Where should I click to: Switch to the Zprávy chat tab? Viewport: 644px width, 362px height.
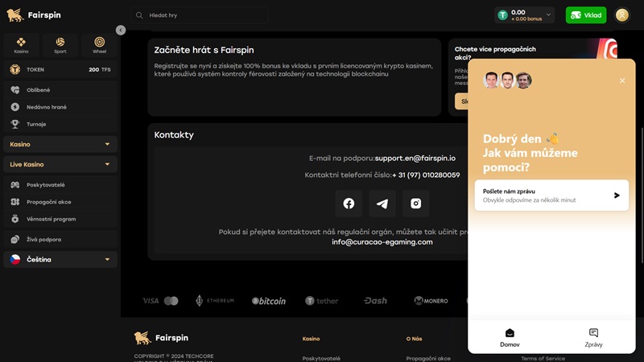593,337
